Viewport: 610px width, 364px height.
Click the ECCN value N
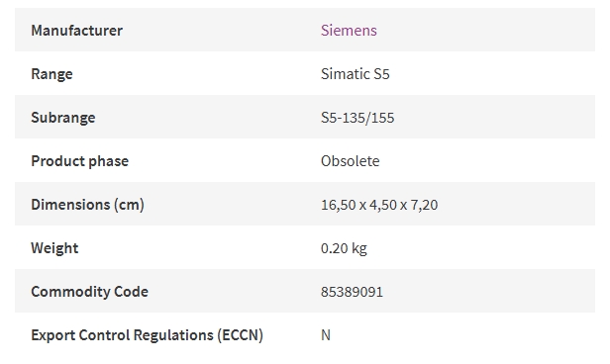pyautogui.click(x=326, y=335)
